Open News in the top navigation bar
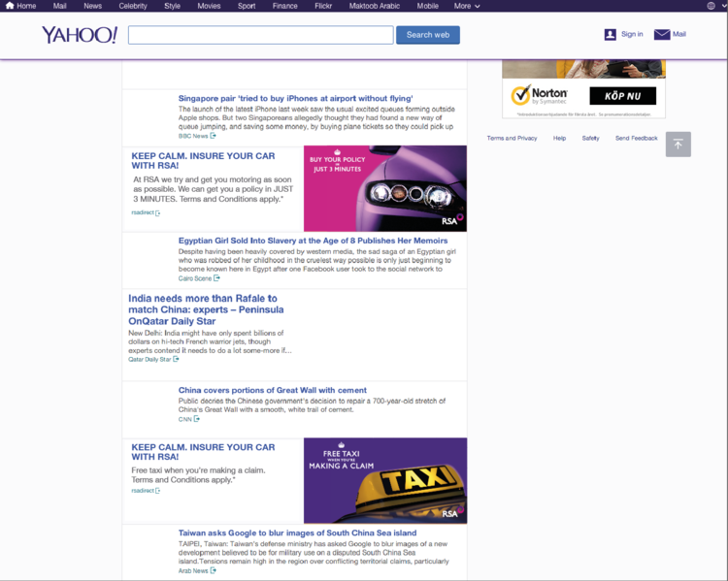The height and width of the screenshot is (581, 728). 92,6
